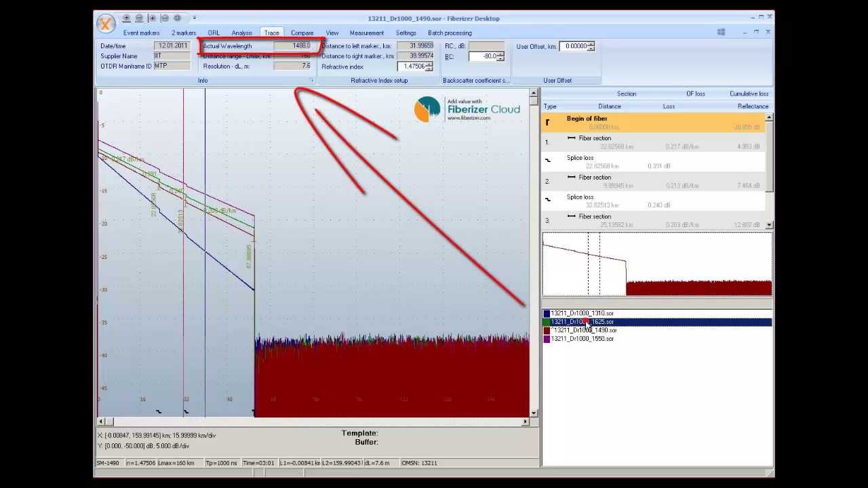
Task: Select the Splice loss 0.391 dB row
Action: (654, 162)
